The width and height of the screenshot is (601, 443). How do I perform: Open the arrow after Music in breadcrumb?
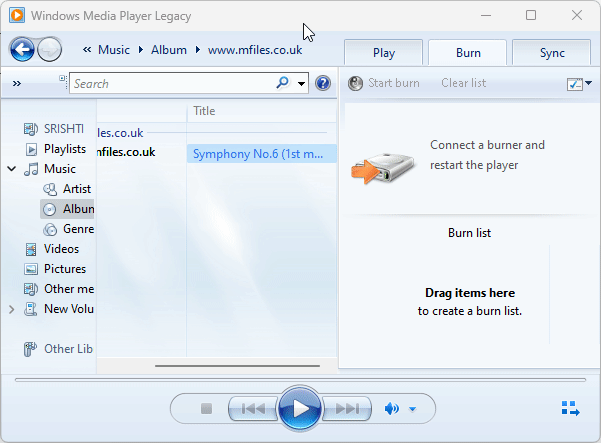tap(141, 50)
